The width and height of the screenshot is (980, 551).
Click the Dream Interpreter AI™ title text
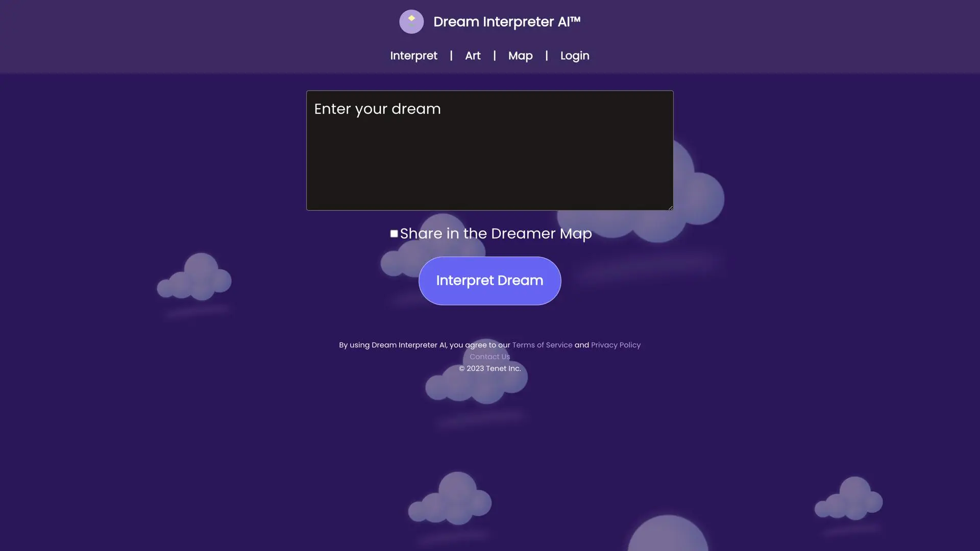pyautogui.click(x=507, y=22)
